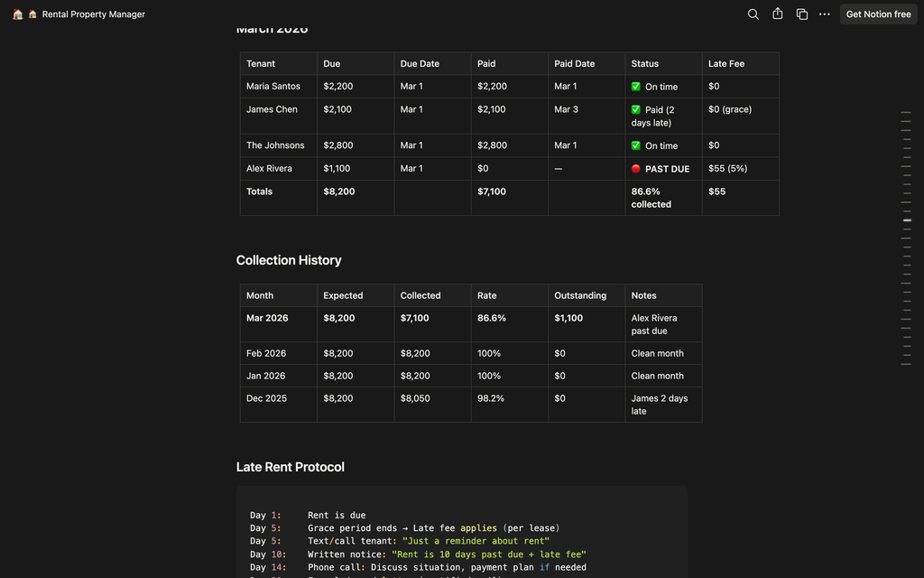Click the $55 (5%) late fee cell
This screenshot has width=924, height=578.
(x=740, y=168)
